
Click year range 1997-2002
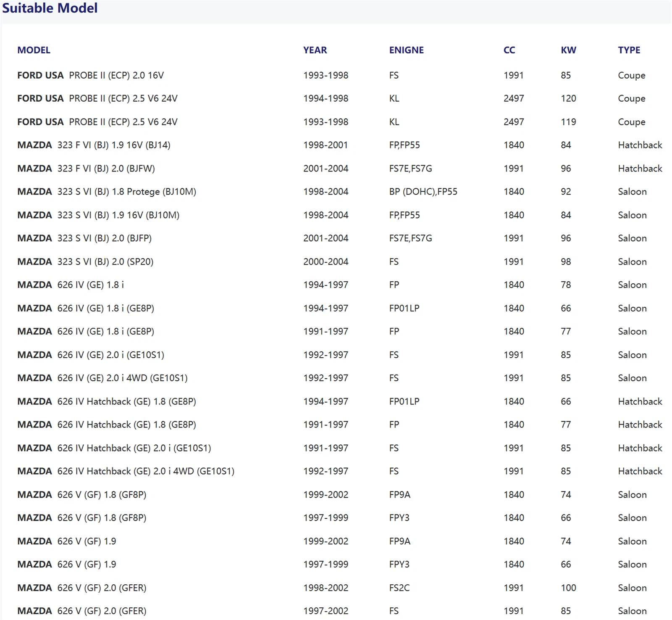pyautogui.click(x=325, y=611)
